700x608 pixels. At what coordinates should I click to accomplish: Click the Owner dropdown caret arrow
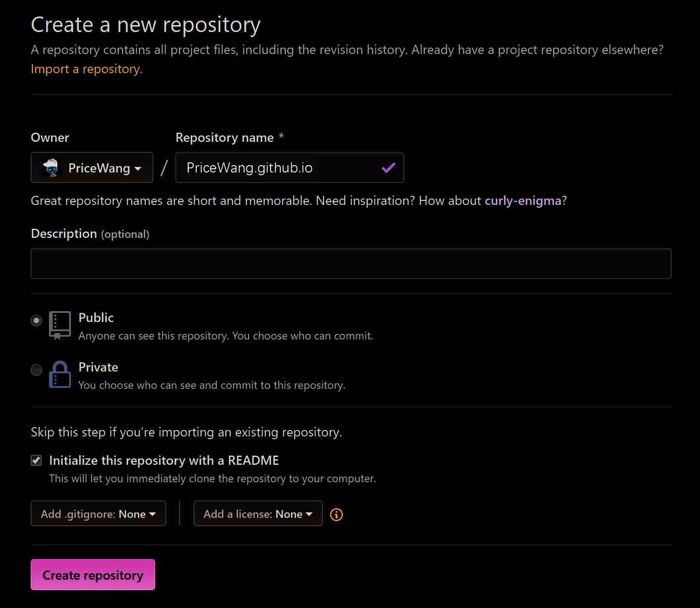pyautogui.click(x=138, y=168)
